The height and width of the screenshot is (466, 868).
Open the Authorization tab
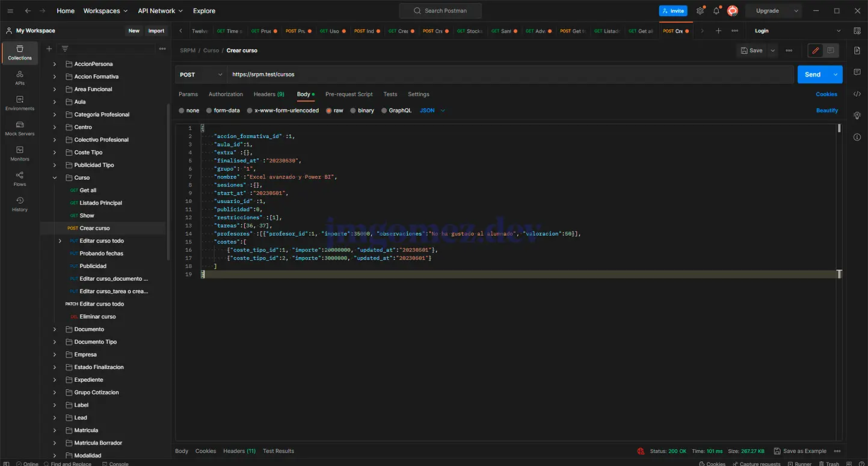tap(226, 94)
